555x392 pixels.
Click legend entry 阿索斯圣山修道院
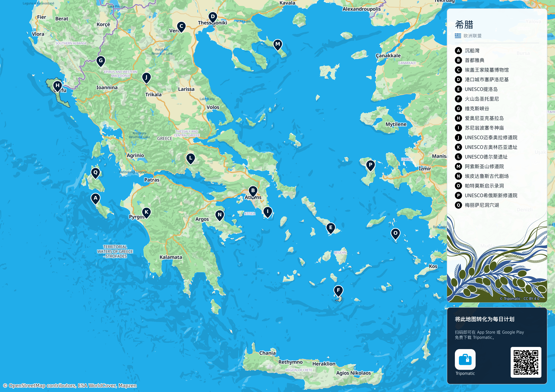(x=479, y=167)
